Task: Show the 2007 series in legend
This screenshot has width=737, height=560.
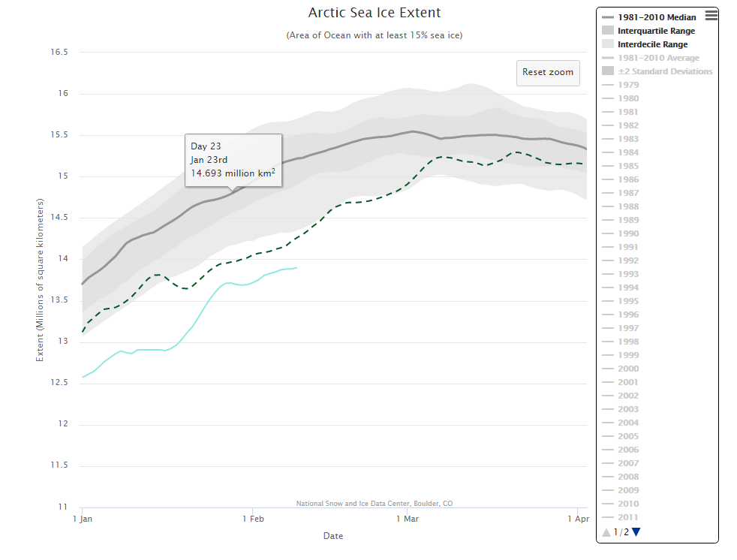Action: tap(628, 463)
